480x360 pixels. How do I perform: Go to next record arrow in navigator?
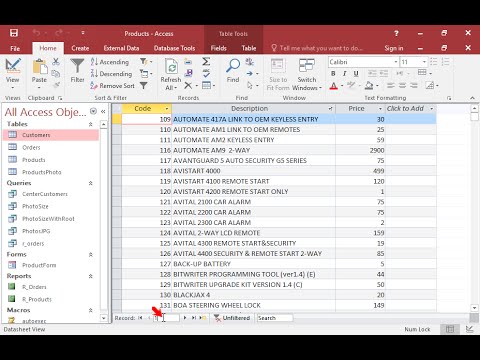(185, 318)
